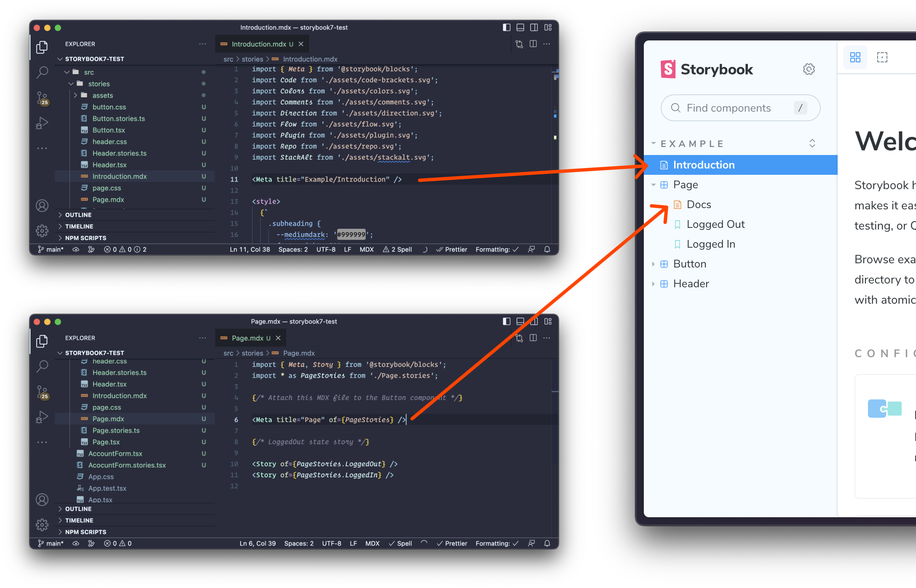The width and height of the screenshot is (916, 588).
Task: Open the Logged Out story
Action: tap(715, 225)
